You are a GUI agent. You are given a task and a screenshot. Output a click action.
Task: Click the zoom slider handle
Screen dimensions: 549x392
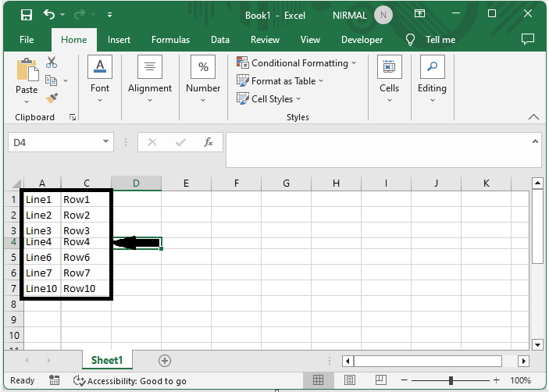coord(451,380)
